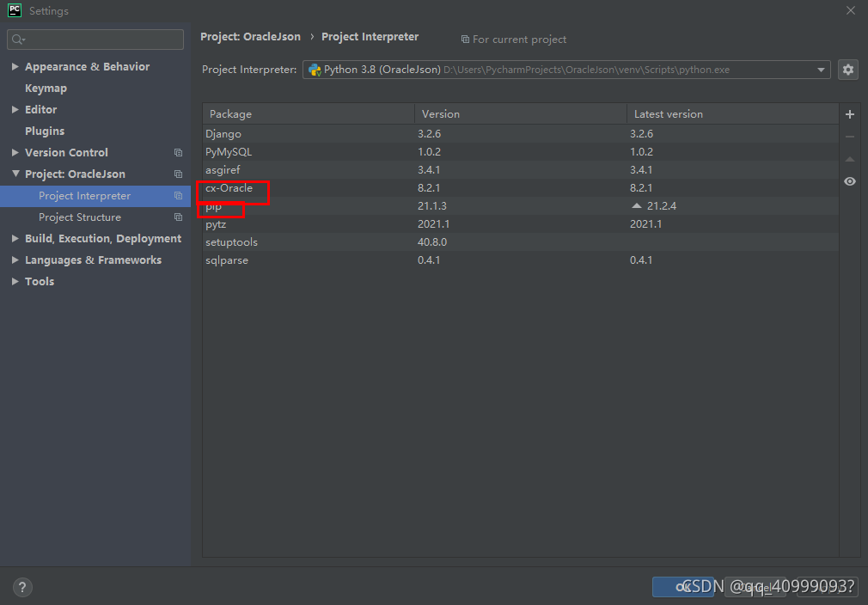Click the Python icon in interpreter field
Viewport: 868px width, 605px height.
tap(315, 70)
